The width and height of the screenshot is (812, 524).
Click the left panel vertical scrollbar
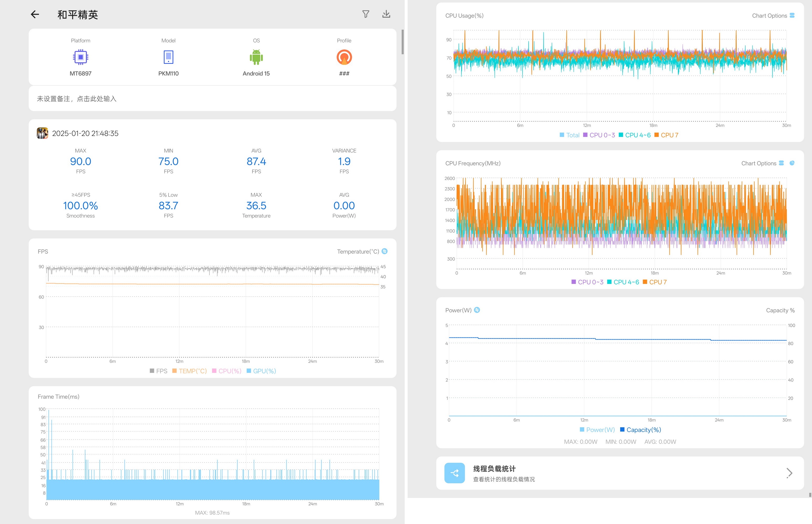(402, 42)
